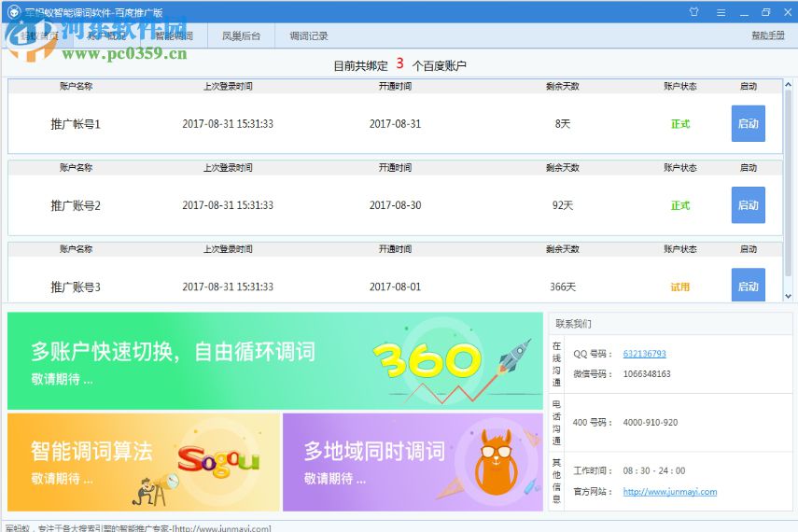Viewport: 798px width, 532px height.
Task: Open the hamburger main menu icon
Action: pos(721,12)
